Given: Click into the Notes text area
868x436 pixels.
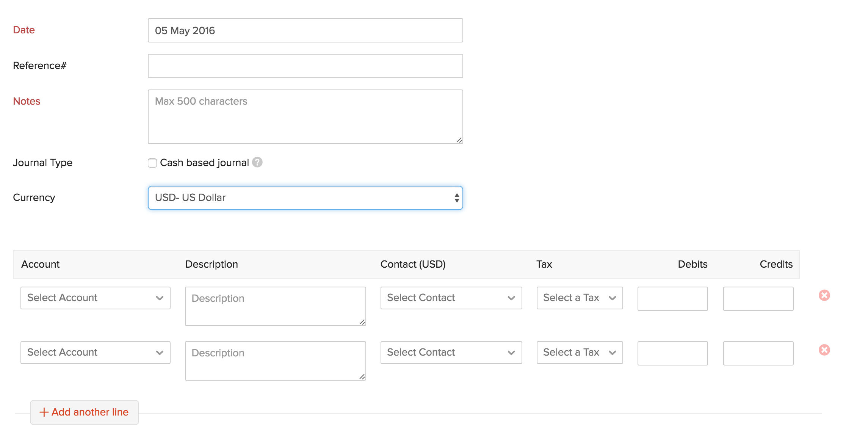Looking at the screenshot, I should click(305, 117).
